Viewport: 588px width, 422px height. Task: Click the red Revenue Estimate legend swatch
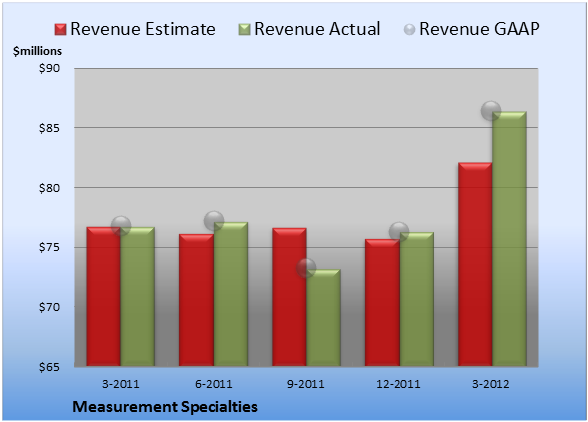coord(60,30)
